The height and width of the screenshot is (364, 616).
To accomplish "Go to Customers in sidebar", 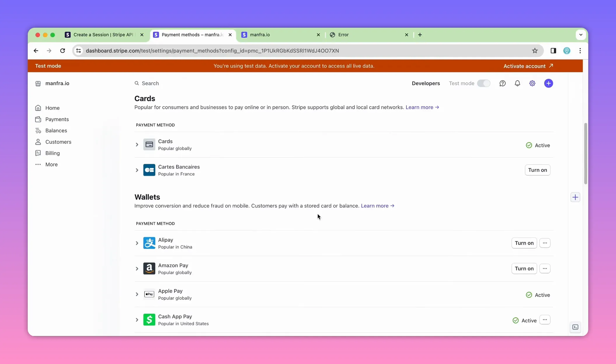I will (58, 142).
